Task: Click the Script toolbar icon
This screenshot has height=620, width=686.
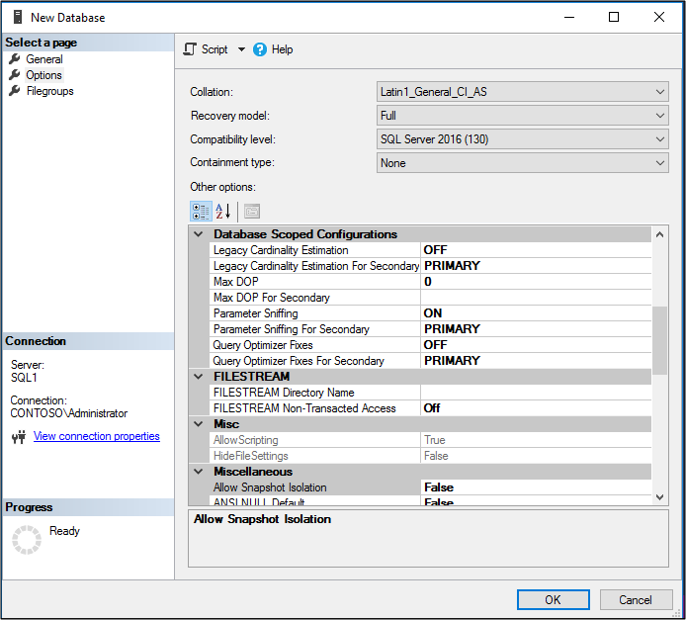Action: (x=191, y=49)
